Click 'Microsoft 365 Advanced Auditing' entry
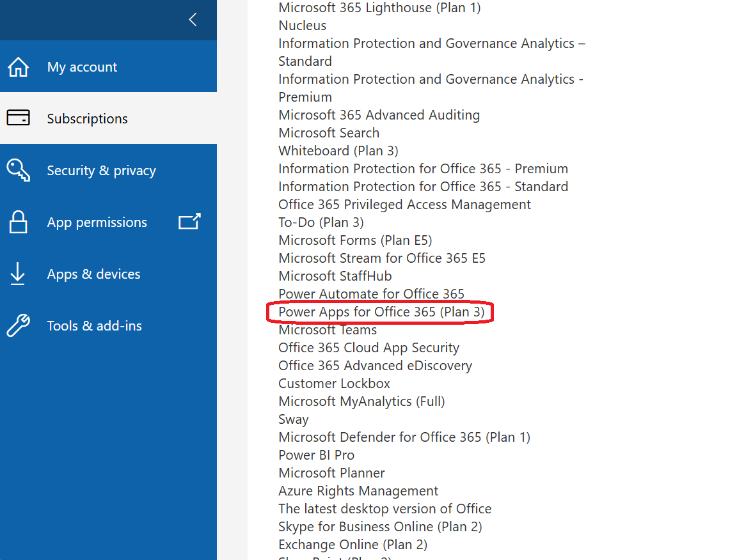The image size is (737, 560). pyautogui.click(x=379, y=115)
